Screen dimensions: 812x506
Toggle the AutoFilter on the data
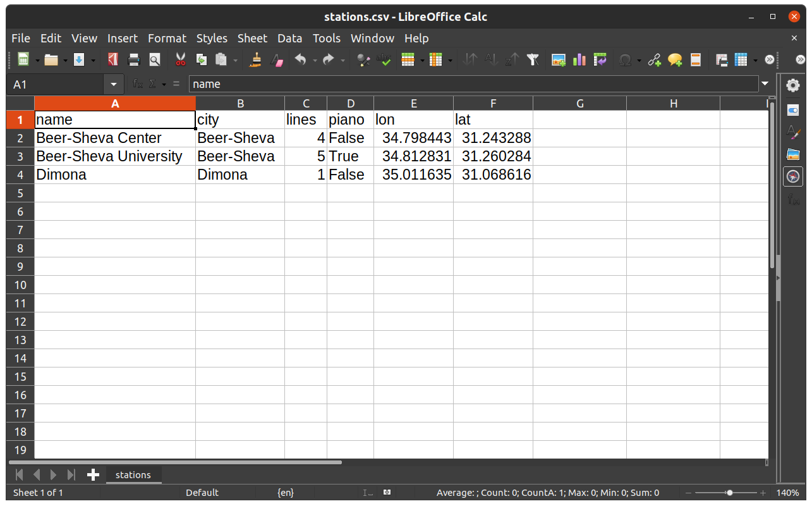click(x=533, y=59)
